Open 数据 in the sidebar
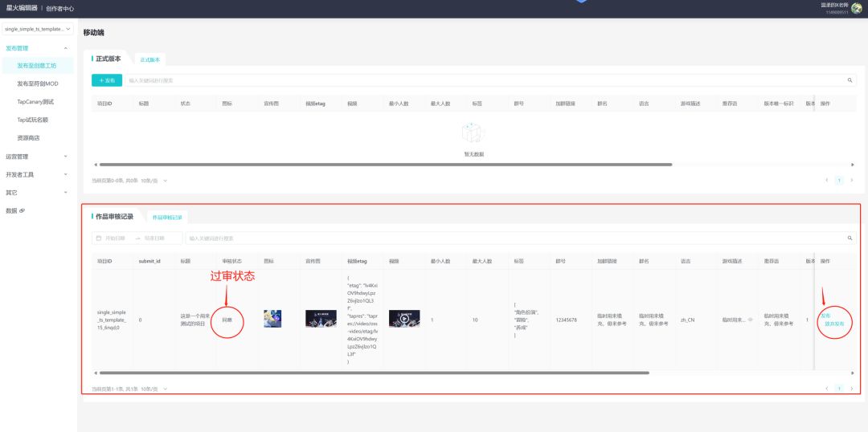Image resolution: width=868 pixels, height=432 pixels. pyautogui.click(x=11, y=210)
